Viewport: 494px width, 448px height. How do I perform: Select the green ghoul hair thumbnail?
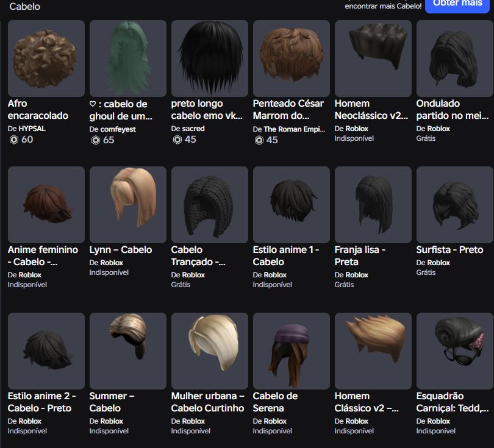point(128,59)
